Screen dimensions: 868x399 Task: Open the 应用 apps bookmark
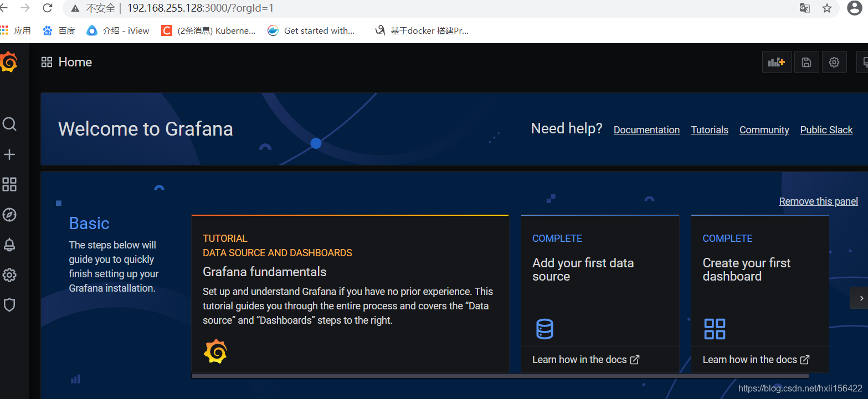[x=16, y=30]
